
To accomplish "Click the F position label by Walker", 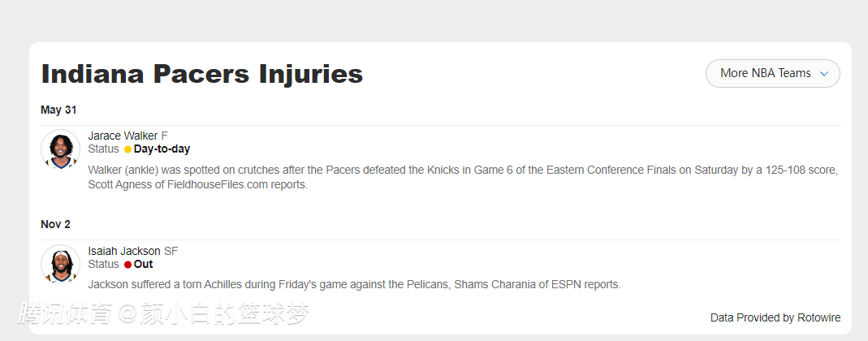I will point(165,136).
